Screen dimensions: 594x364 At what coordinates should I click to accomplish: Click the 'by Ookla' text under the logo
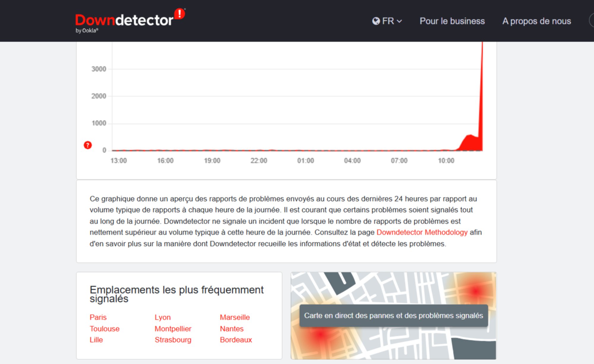pyautogui.click(x=86, y=30)
